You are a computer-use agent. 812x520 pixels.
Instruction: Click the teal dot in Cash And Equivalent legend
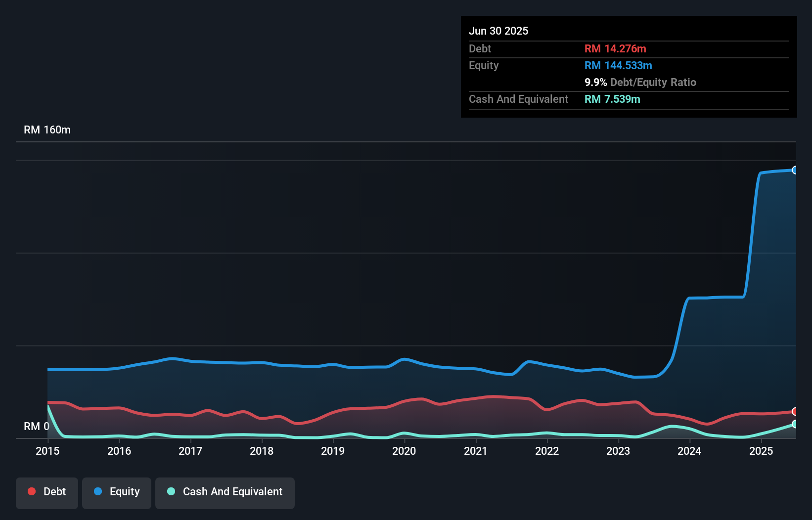point(170,492)
